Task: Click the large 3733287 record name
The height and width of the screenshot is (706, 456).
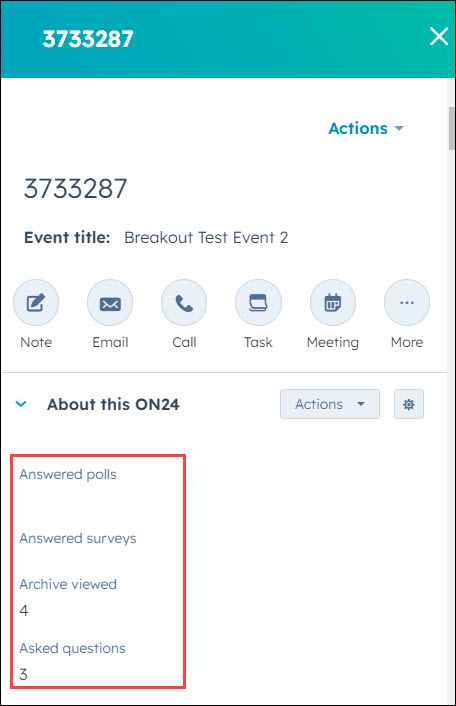Action: point(75,188)
